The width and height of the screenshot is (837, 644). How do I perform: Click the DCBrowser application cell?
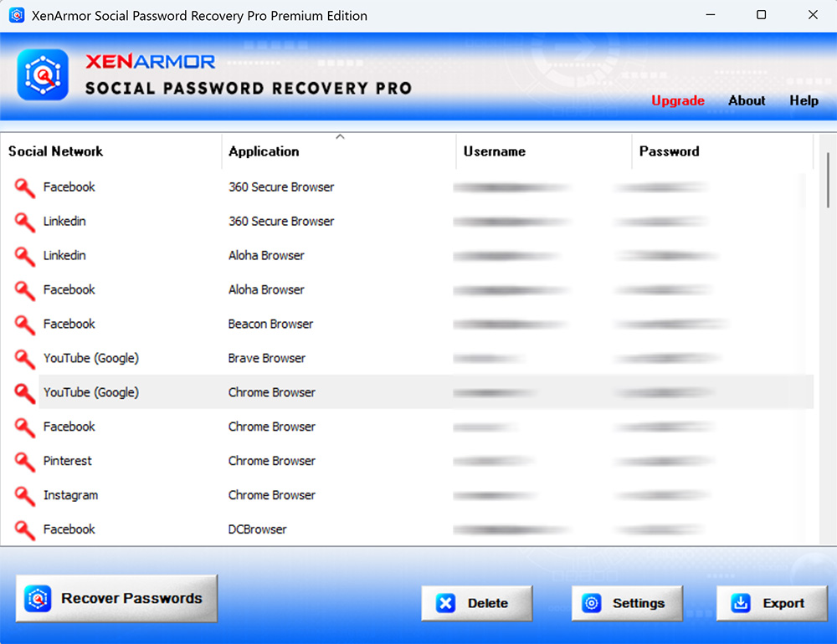(x=257, y=529)
